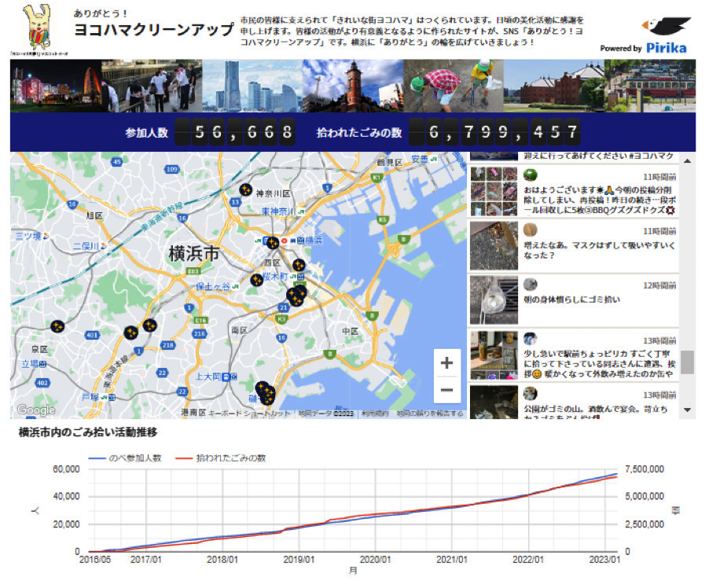
Task: Zoom out the map with minus button
Action: (x=446, y=389)
